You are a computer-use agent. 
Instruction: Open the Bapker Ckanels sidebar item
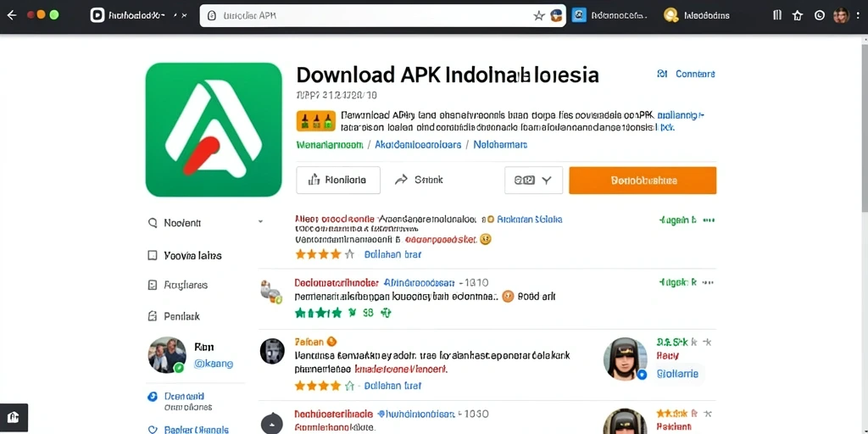pyautogui.click(x=189, y=430)
